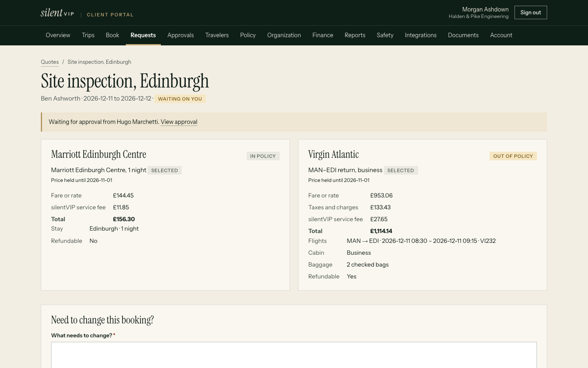
Task: Click the OUT OF POLICY badge
Action: coord(513,156)
